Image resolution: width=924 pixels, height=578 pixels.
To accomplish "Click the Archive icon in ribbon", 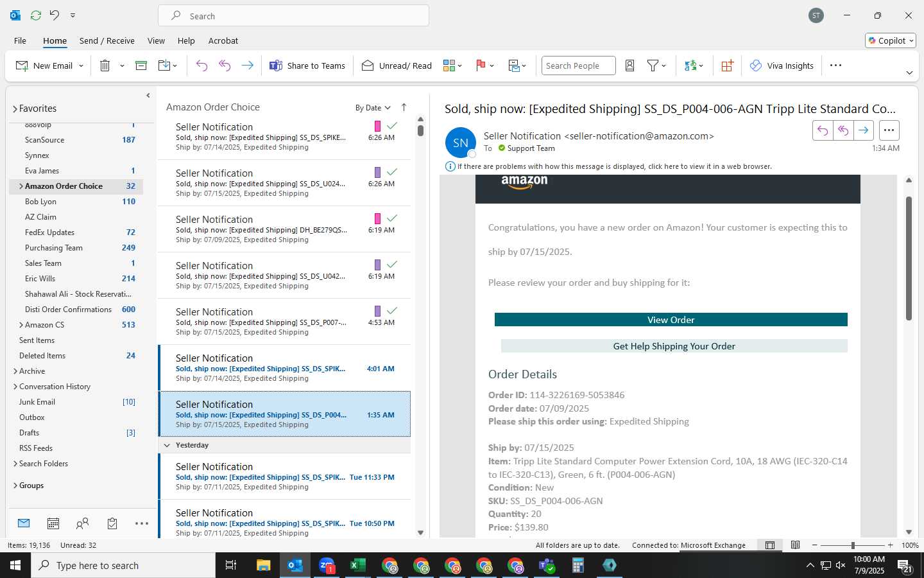I will (x=141, y=66).
